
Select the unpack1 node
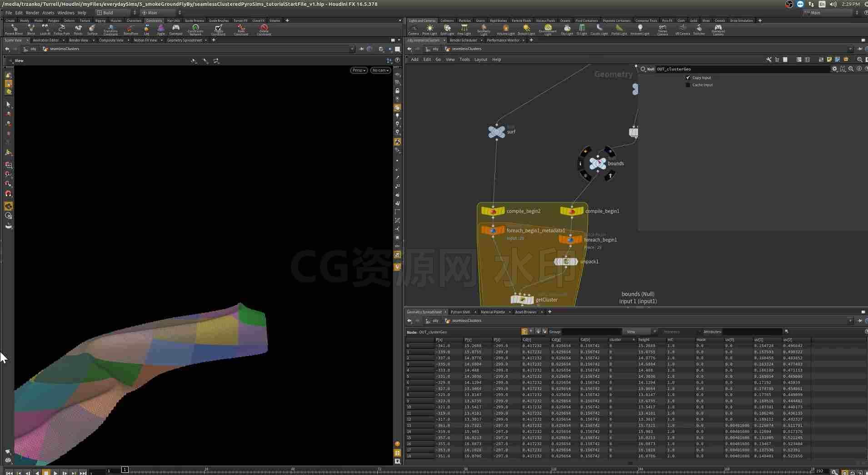[x=566, y=262]
